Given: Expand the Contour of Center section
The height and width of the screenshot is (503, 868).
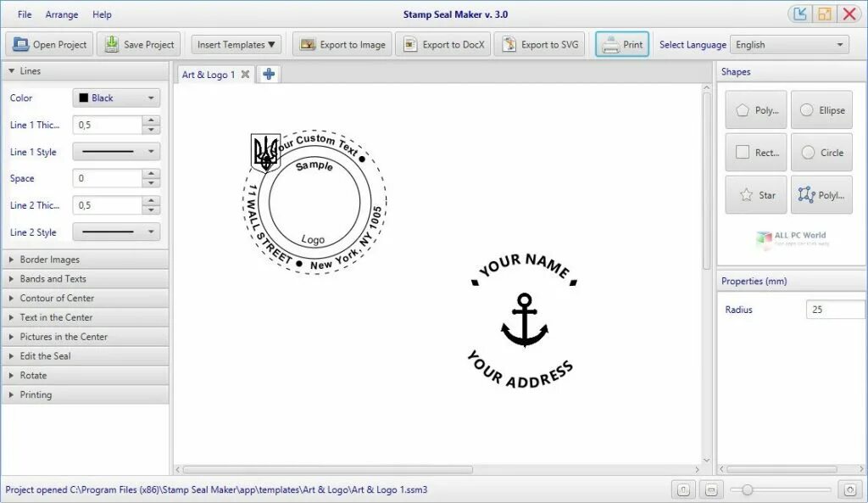Looking at the screenshot, I should [86, 298].
